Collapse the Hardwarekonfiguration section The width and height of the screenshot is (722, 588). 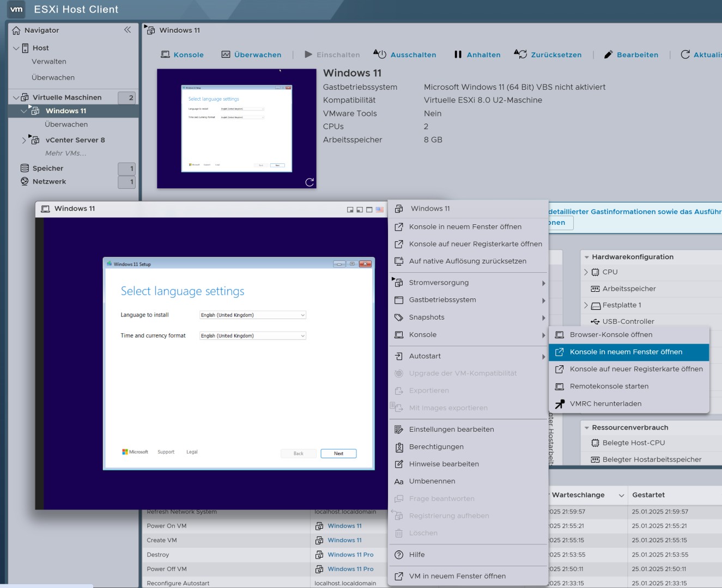tap(587, 257)
